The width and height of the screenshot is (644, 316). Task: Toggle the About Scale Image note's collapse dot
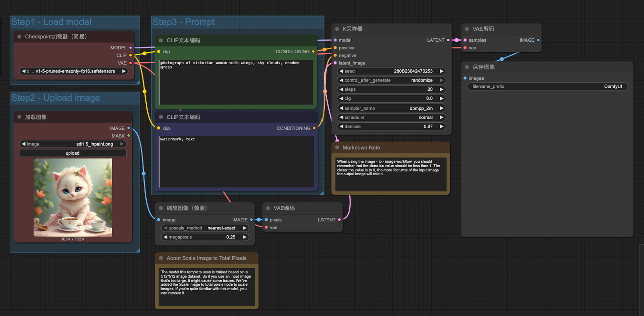pyautogui.click(x=160, y=258)
